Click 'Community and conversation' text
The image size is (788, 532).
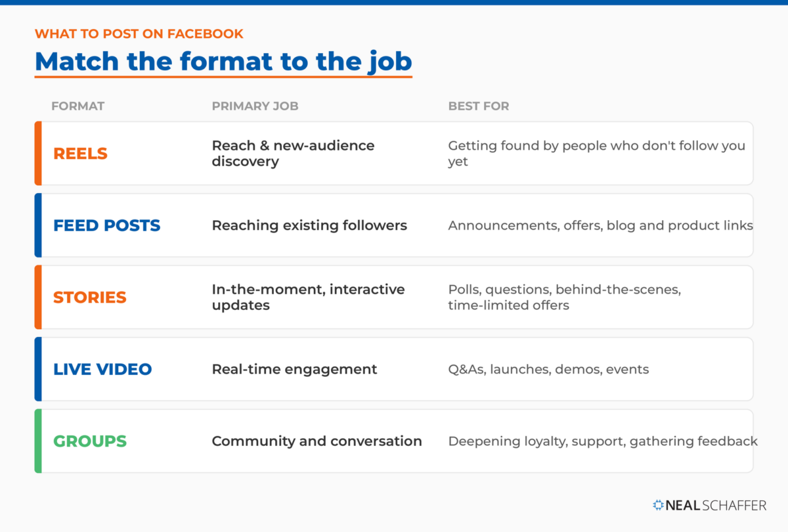(317, 441)
